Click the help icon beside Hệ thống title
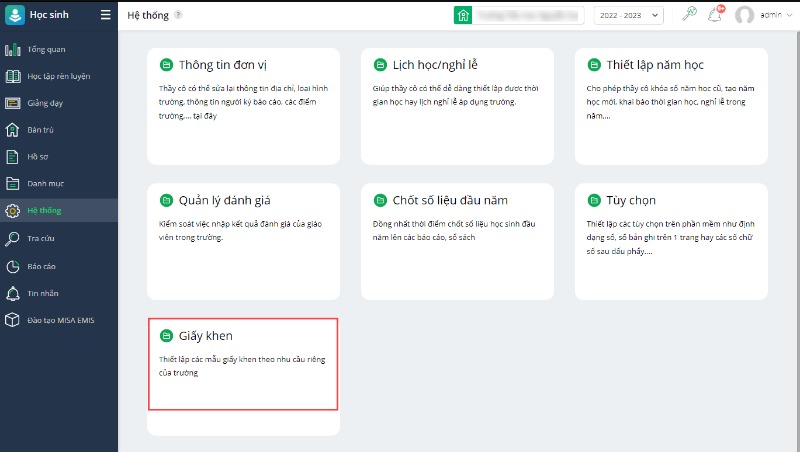Viewport: 800px width, 452px height. tap(178, 15)
